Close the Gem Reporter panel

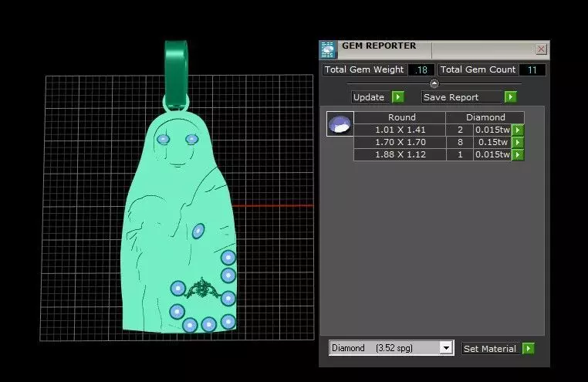pos(541,49)
